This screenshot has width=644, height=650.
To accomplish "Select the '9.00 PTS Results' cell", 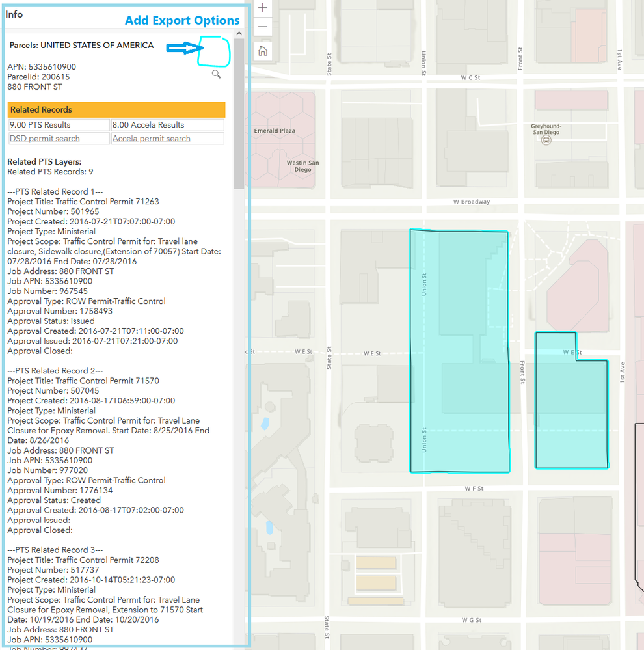I will [59, 125].
